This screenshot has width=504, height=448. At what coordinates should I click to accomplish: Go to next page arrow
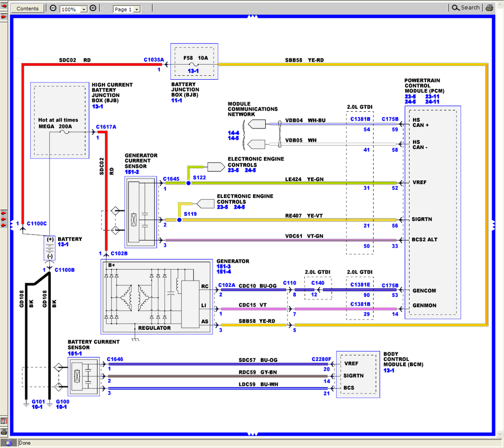[x=146, y=8]
